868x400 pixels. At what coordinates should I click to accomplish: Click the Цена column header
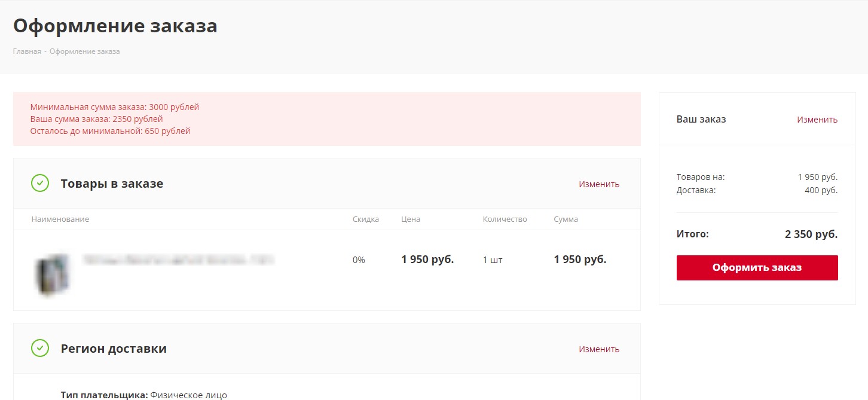tap(410, 219)
